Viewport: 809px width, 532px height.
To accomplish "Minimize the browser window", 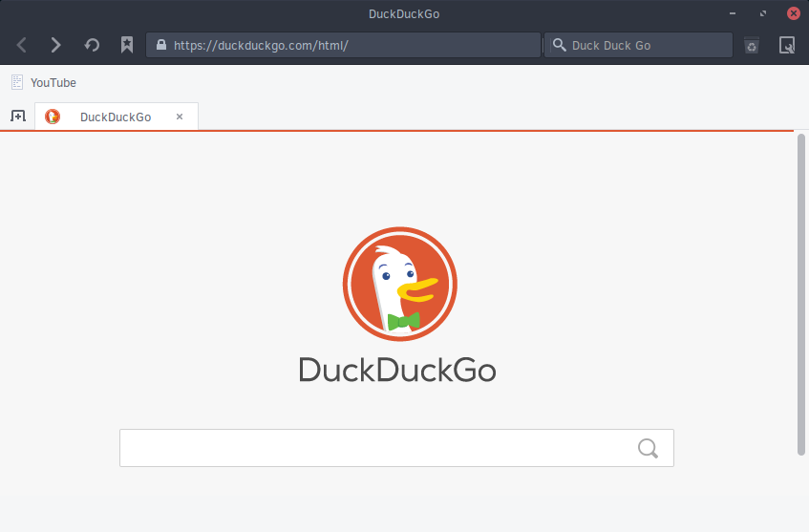I will coord(733,13).
